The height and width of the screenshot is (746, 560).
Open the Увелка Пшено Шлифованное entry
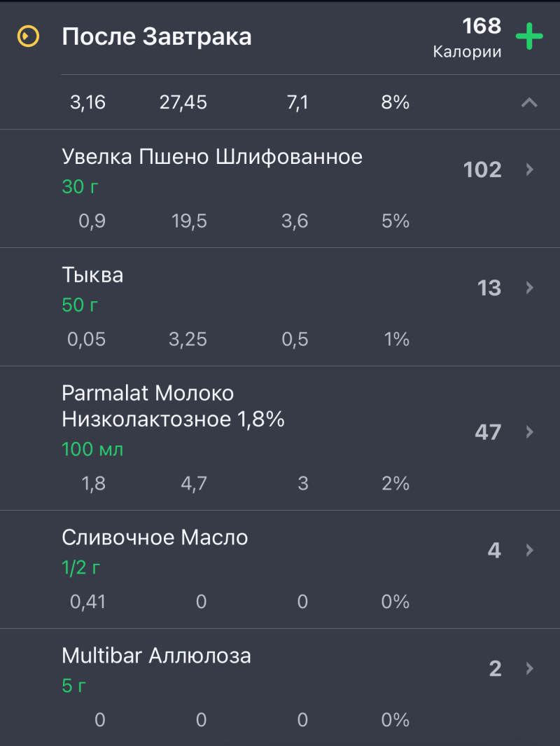coord(212,156)
